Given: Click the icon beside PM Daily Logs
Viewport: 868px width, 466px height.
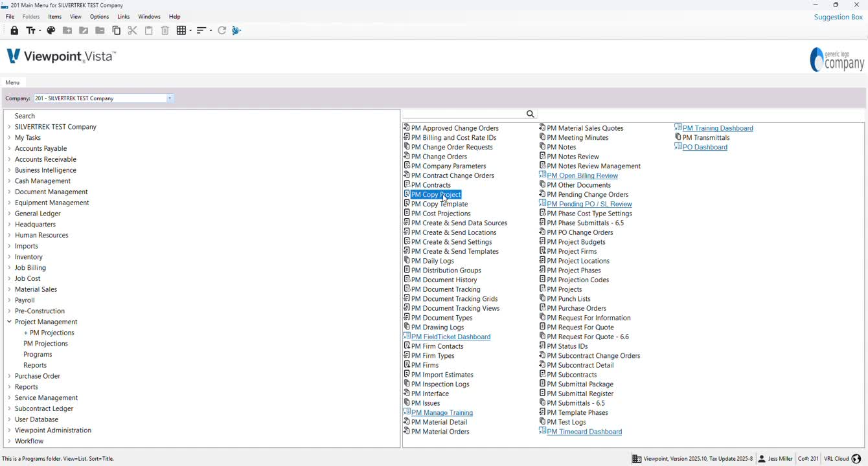Looking at the screenshot, I should (x=407, y=260).
